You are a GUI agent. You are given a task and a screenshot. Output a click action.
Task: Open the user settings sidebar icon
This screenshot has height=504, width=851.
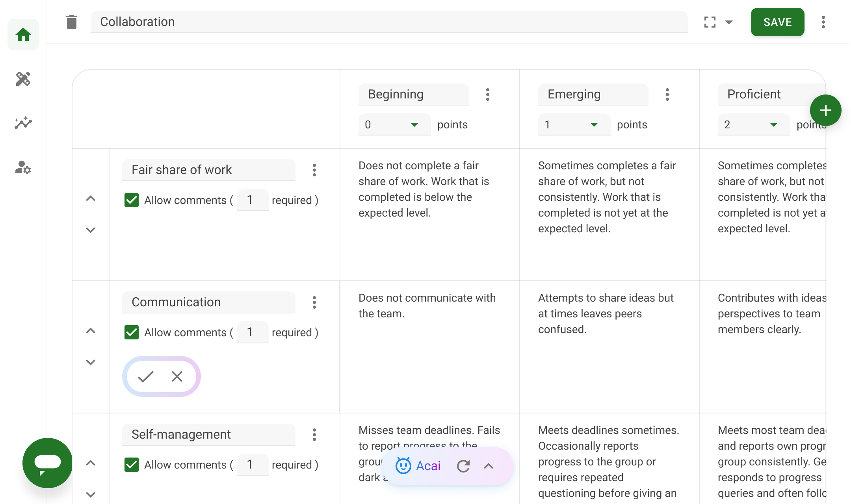pos(23,167)
